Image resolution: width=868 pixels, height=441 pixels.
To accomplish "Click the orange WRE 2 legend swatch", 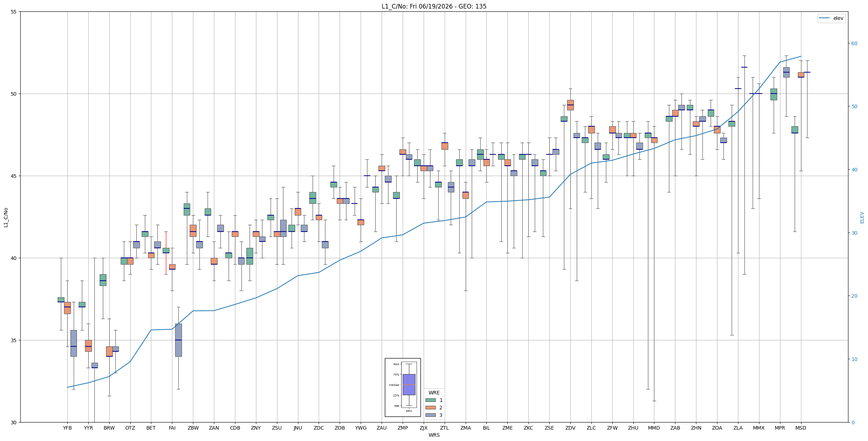I will (x=430, y=408).
